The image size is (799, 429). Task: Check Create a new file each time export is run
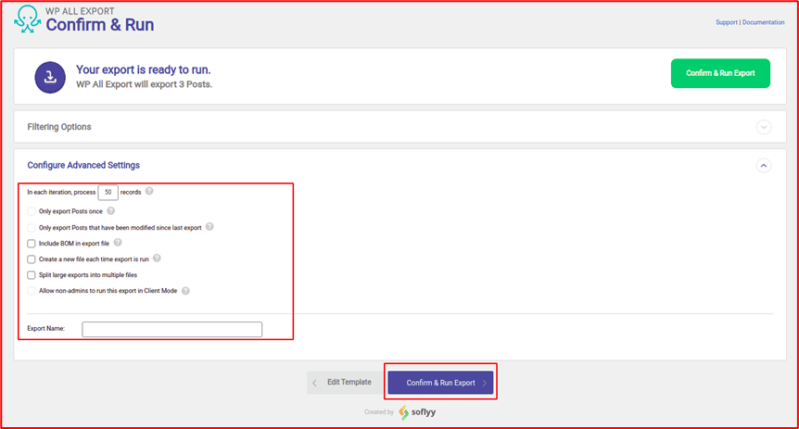pyautogui.click(x=32, y=259)
